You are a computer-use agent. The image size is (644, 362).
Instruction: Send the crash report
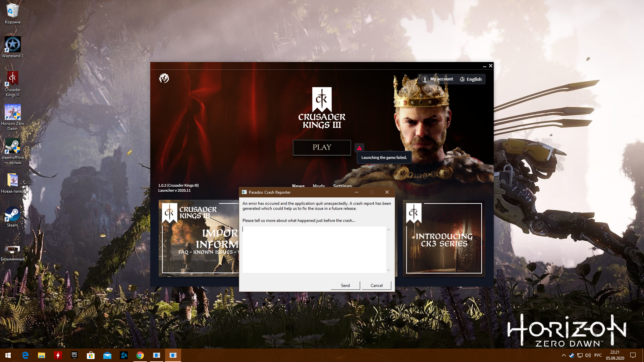click(x=345, y=285)
